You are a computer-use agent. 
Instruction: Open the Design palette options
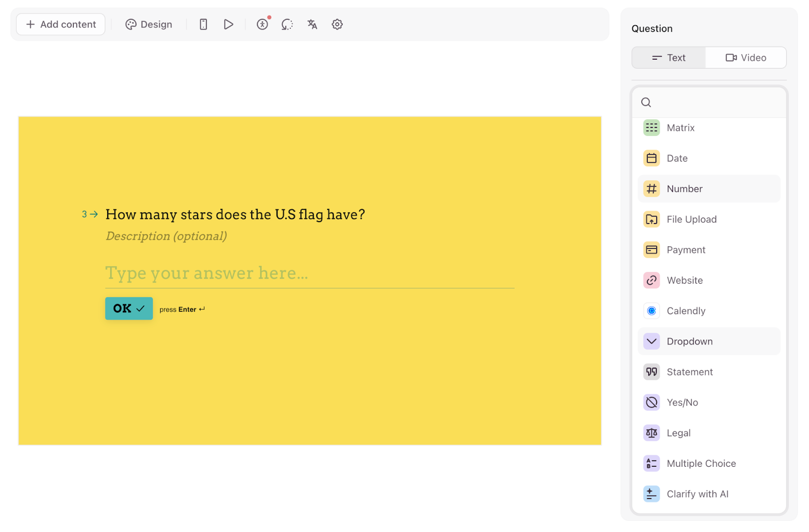pyautogui.click(x=149, y=24)
